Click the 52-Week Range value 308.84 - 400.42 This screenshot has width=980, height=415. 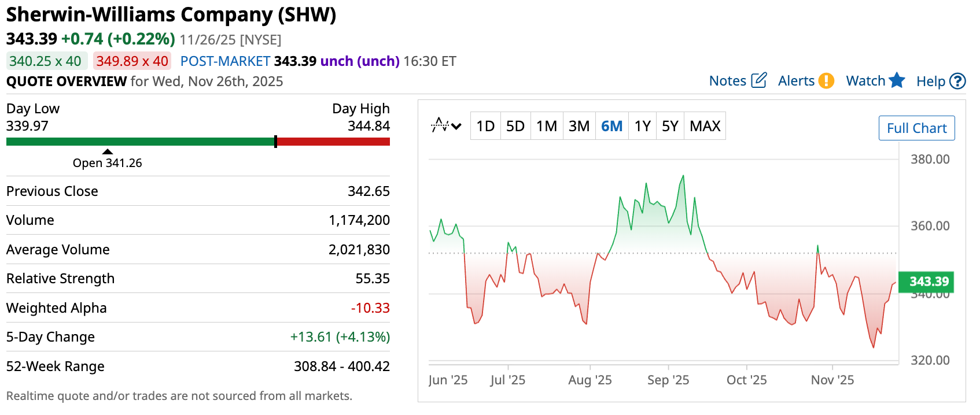point(342,366)
